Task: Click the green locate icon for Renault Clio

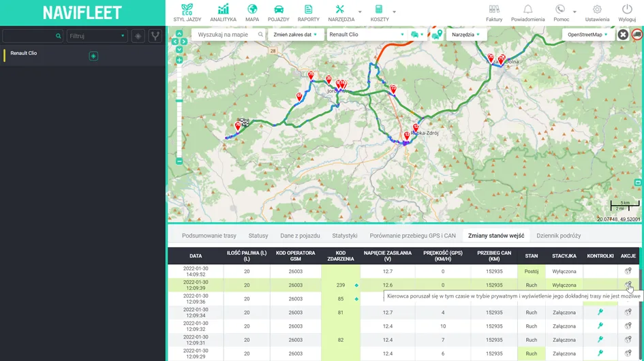Action: (x=93, y=56)
